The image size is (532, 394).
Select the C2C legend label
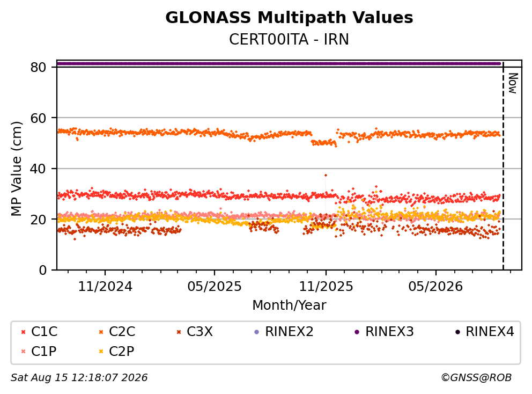coord(122,332)
